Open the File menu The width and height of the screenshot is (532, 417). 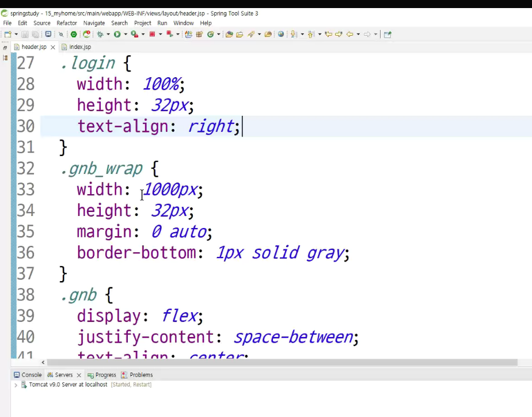coord(7,23)
